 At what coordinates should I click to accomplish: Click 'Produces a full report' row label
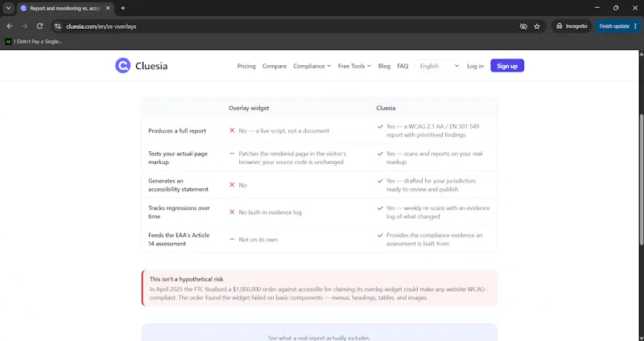(x=177, y=130)
